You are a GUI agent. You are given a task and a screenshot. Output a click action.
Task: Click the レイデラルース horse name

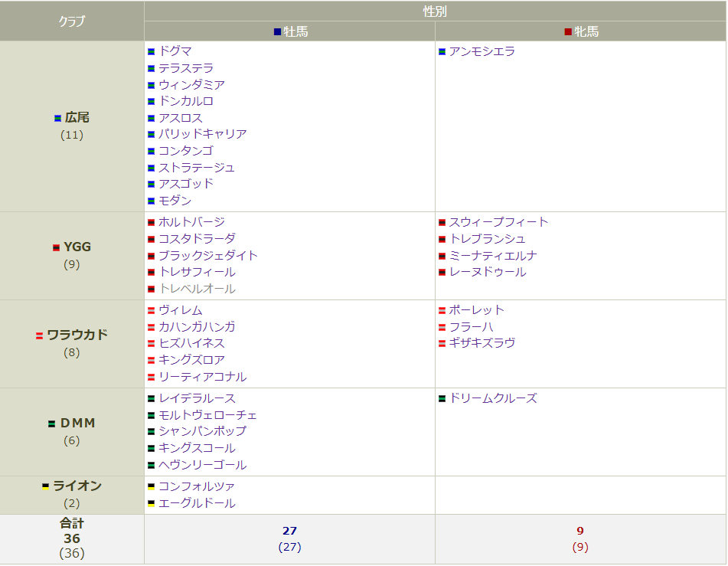point(195,398)
